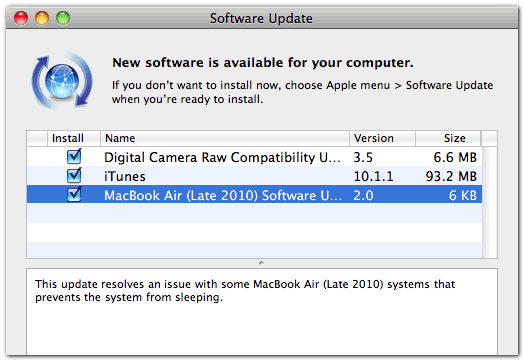Sort updates by the Name column
Image resolution: width=524 pixels, height=361 pixels.
[x=225, y=138]
